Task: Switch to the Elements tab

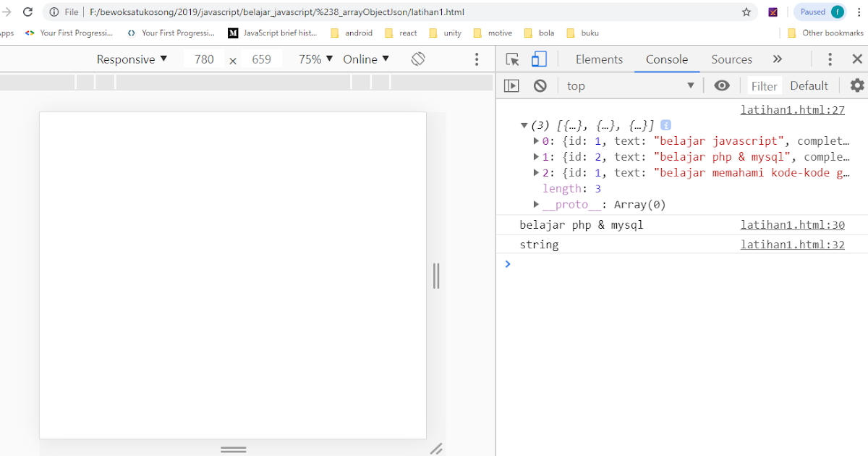Action: [599, 59]
